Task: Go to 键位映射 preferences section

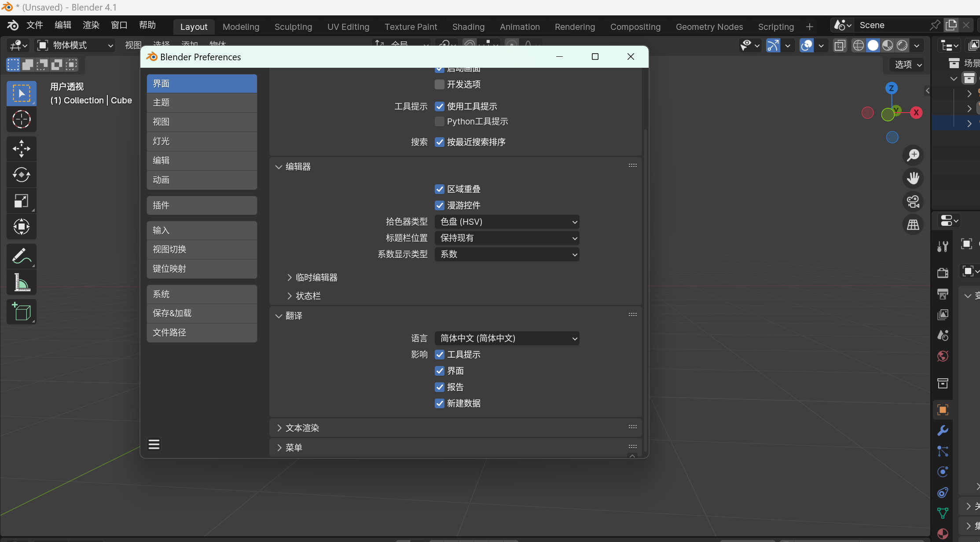Action: pyautogui.click(x=202, y=269)
